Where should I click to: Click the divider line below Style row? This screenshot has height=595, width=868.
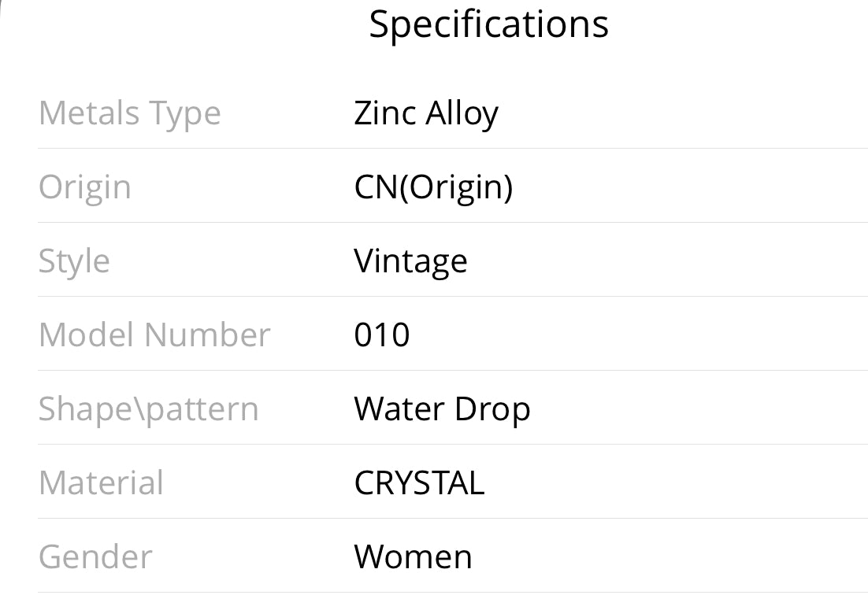[x=452, y=296]
